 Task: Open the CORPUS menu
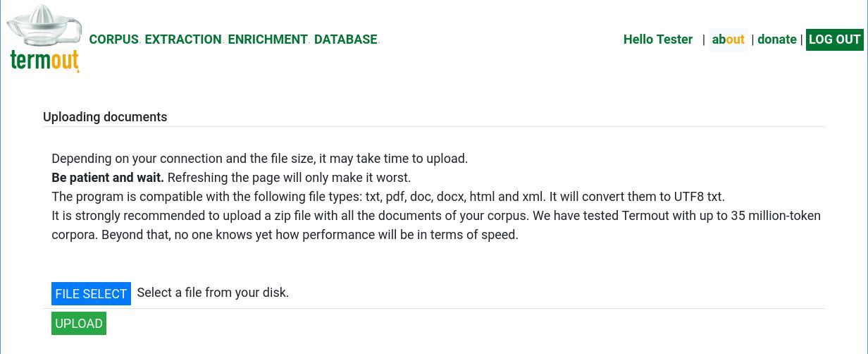(x=113, y=39)
